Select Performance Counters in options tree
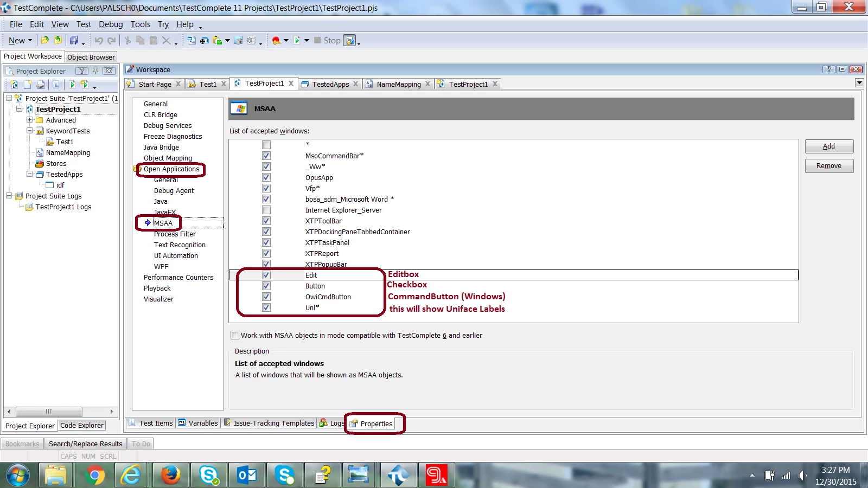868x488 pixels. click(x=178, y=278)
